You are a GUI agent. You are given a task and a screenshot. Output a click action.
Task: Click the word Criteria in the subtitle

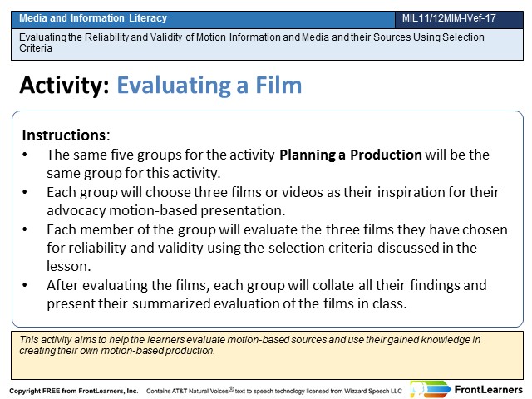[36, 48]
